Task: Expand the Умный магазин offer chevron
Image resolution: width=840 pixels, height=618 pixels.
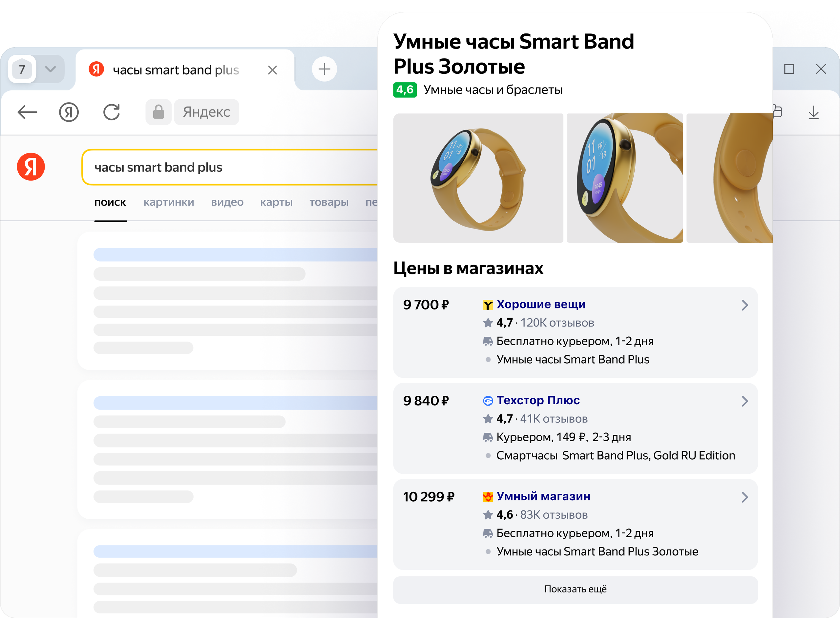Action: [745, 497]
